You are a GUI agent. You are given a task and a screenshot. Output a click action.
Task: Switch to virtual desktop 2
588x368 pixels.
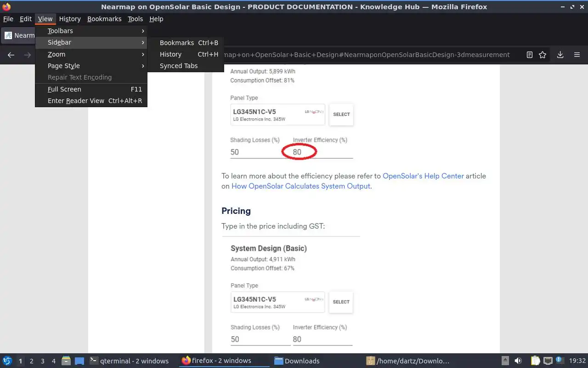click(31, 361)
